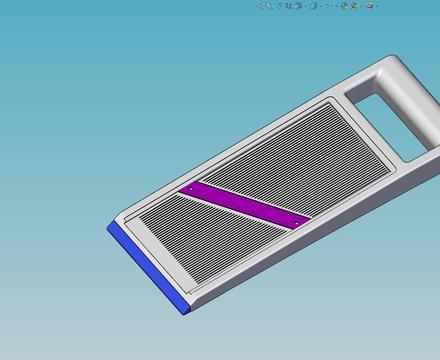Click the Display Style icon
The height and width of the screenshot is (360, 440).
click(314, 6)
